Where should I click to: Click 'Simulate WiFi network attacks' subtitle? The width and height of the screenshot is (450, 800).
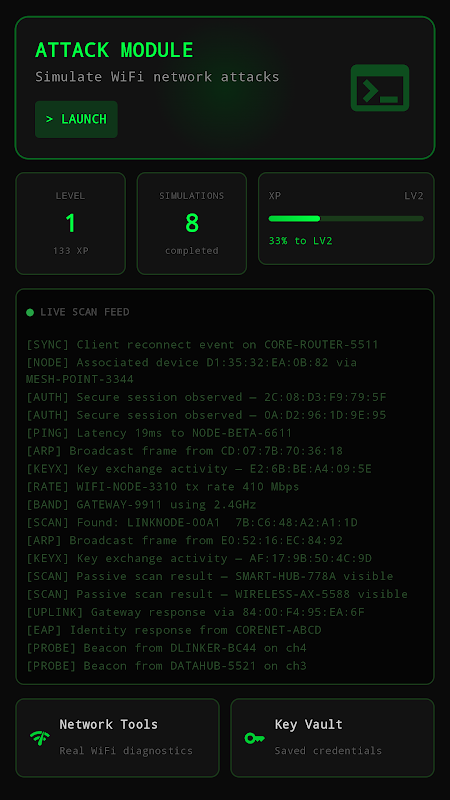click(157, 77)
